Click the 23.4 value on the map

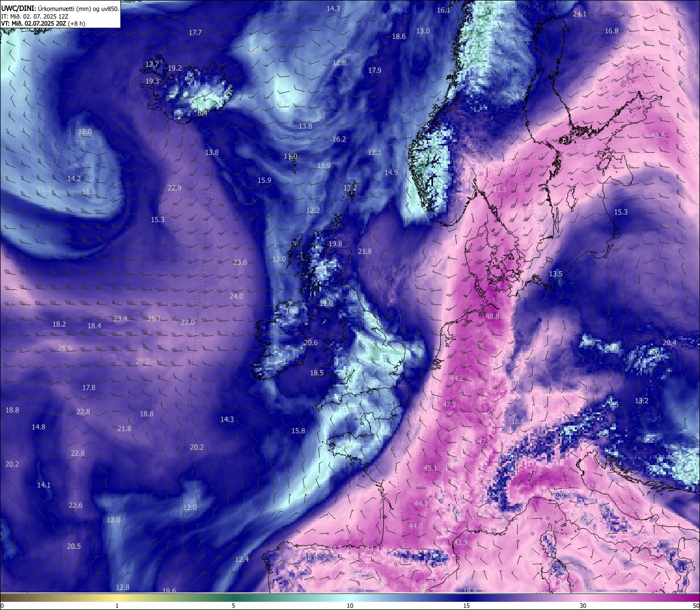[x=120, y=319]
